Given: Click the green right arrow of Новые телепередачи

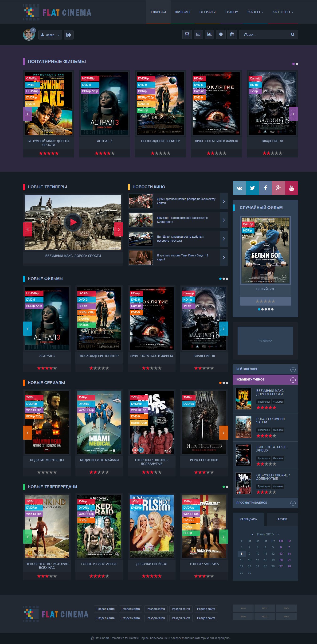Looking at the screenshot, I should 223,537.
